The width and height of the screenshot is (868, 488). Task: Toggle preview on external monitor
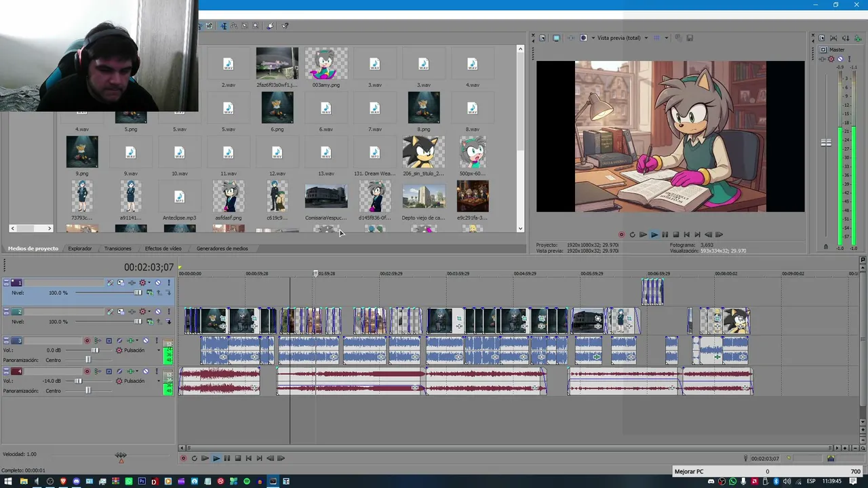point(557,38)
